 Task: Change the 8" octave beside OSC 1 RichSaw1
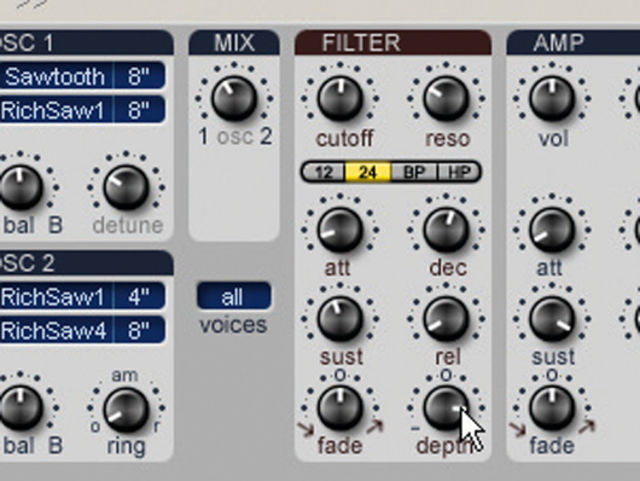coord(139,110)
